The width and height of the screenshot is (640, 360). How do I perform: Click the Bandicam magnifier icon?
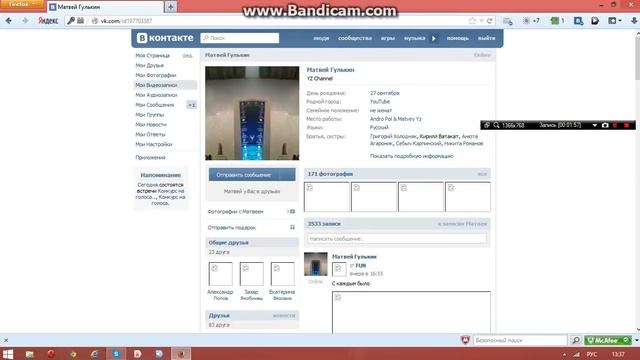click(496, 125)
